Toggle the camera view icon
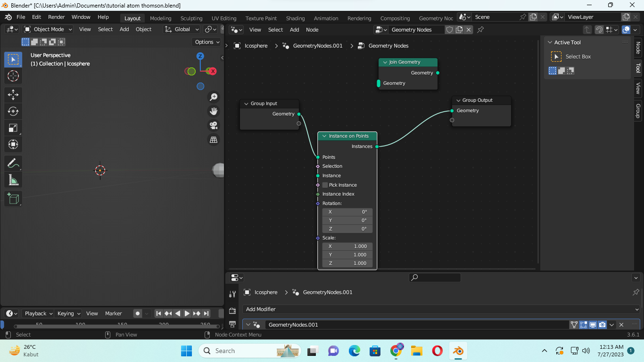The image size is (644, 362). click(214, 125)
